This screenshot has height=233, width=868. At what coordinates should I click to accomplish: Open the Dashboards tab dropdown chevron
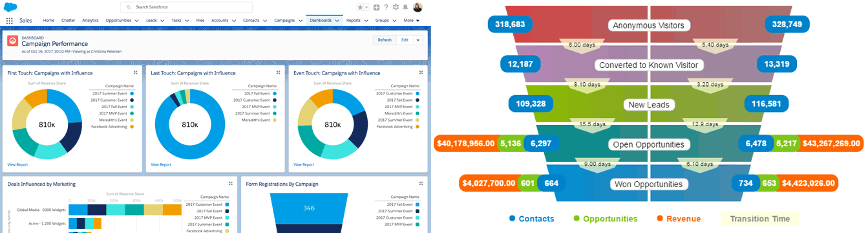click(x=337, y=21)
